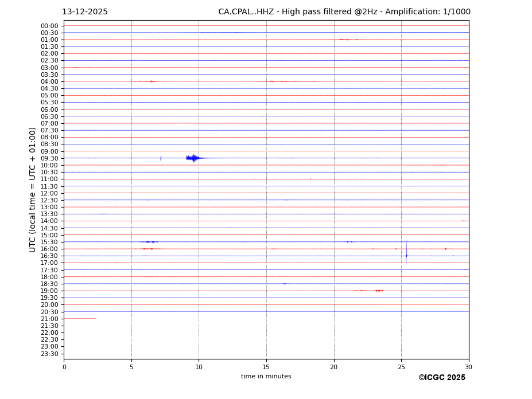Select the red burst on the 19:00 trace
Viewport: 532px width, 399px height.
pos(378,291)
